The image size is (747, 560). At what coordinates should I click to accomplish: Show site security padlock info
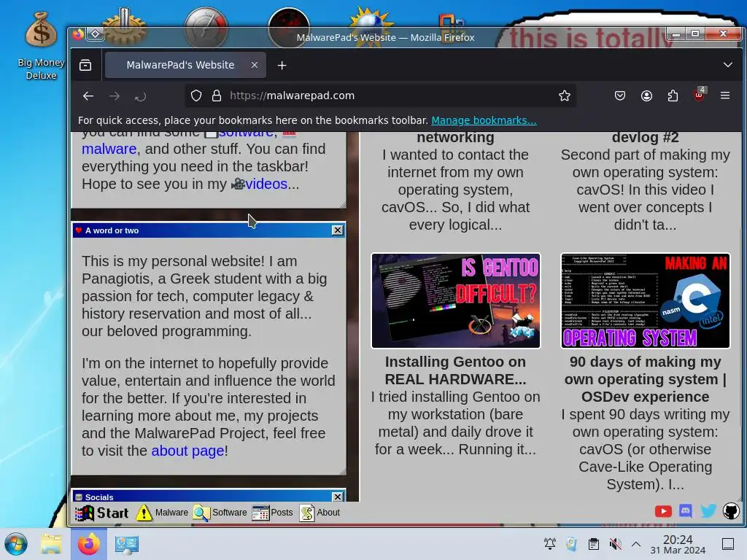click(x=216, y=96)
